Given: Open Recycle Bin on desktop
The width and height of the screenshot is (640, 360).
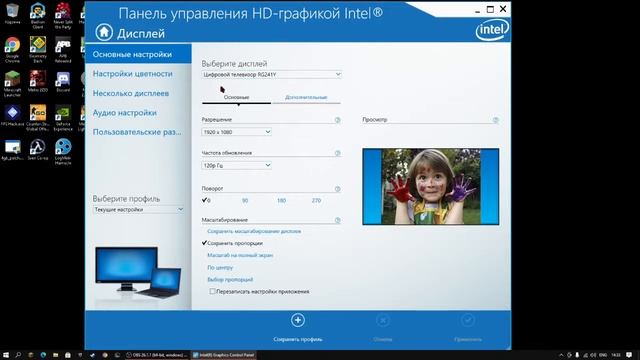Looking at the screenshot, I should (12, 13).
